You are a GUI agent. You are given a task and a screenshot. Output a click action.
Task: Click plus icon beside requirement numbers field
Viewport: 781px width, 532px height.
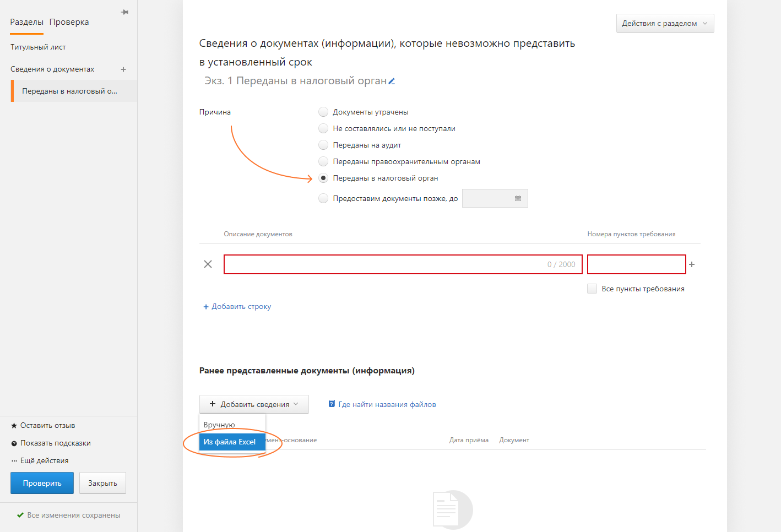point(692,264)
